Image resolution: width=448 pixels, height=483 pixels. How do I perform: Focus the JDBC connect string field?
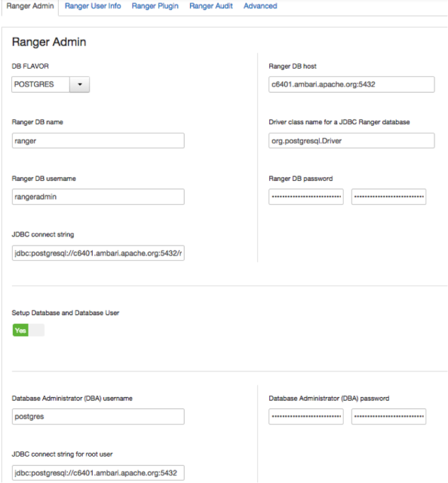click(98, 253)
